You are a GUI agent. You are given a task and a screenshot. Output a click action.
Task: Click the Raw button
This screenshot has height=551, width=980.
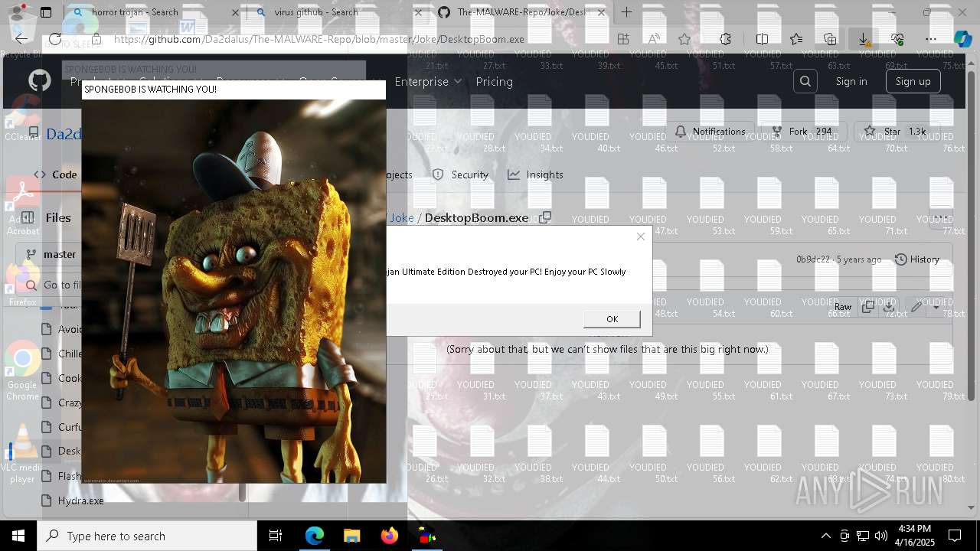[x=842, y=307]
